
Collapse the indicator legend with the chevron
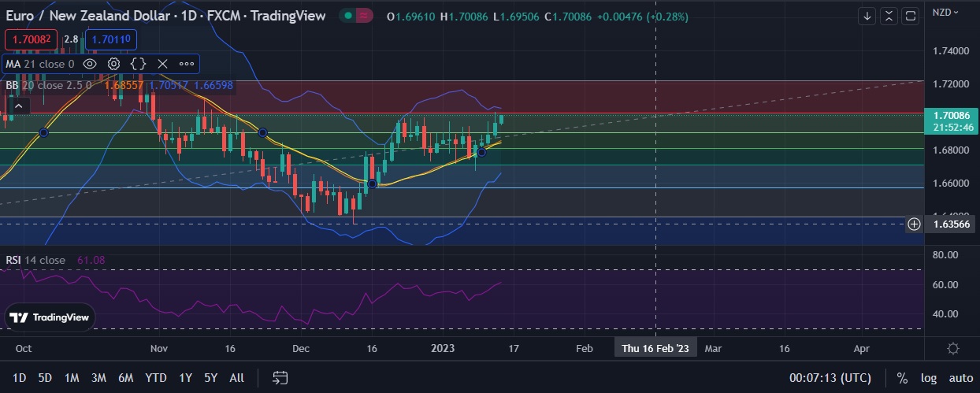20,106
